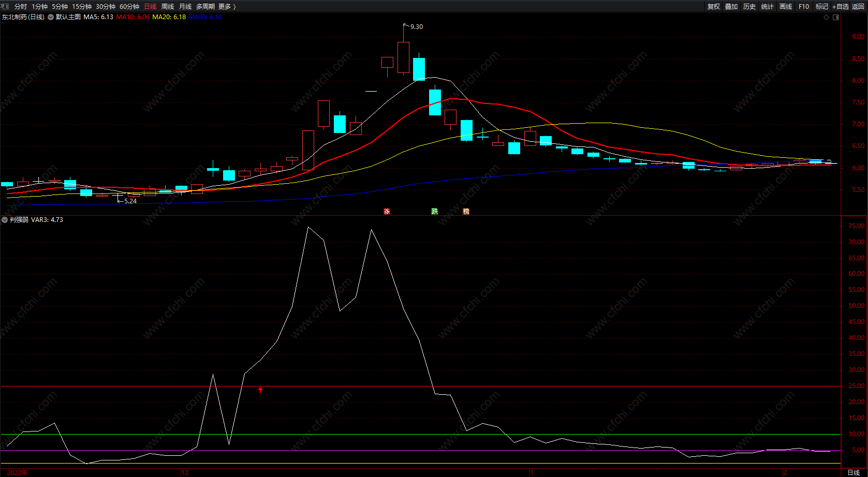Open the main chart indicator dropdown arrow
The image size is (868, 477).
pos(51,17)
